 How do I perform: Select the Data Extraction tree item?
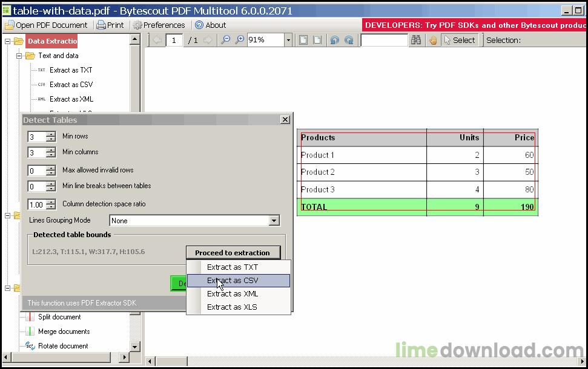click(x=52, y=41)
